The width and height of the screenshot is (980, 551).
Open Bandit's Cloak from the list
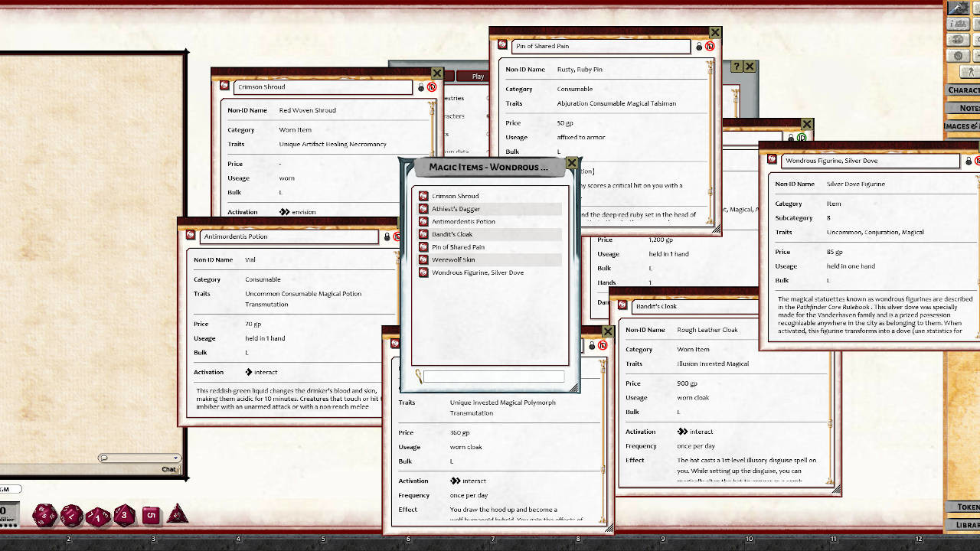point(452,234)
